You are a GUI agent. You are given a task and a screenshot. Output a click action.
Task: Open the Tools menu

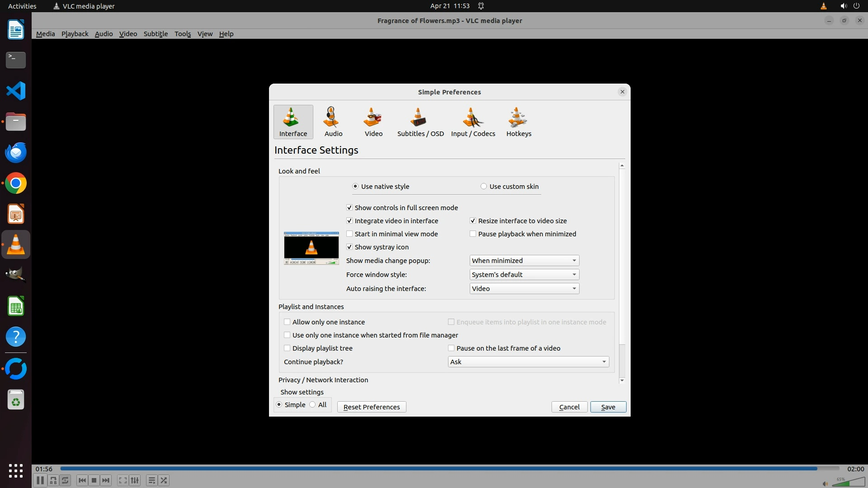(x=183, y=34)
